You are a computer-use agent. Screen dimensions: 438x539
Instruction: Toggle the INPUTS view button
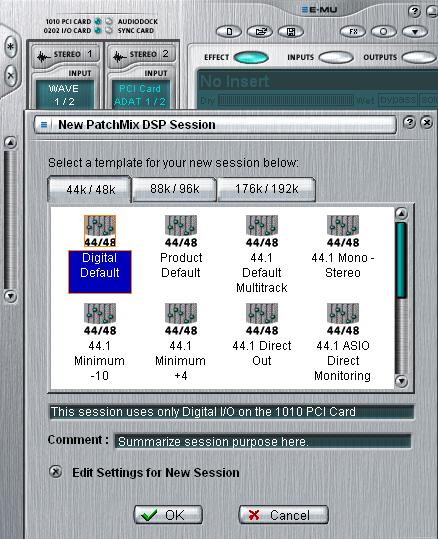point(336,57)
